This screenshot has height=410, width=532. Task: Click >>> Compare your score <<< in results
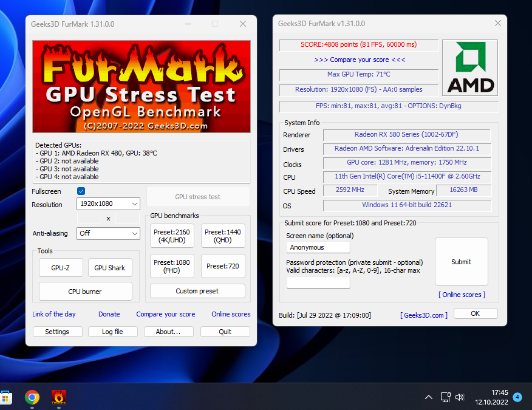(x=360, y=60)
